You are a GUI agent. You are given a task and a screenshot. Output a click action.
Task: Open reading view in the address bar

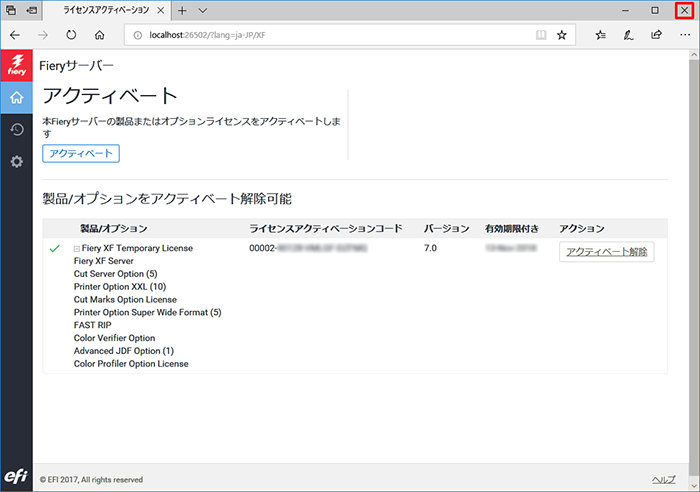pyautogui.click(x=541, y=35)
